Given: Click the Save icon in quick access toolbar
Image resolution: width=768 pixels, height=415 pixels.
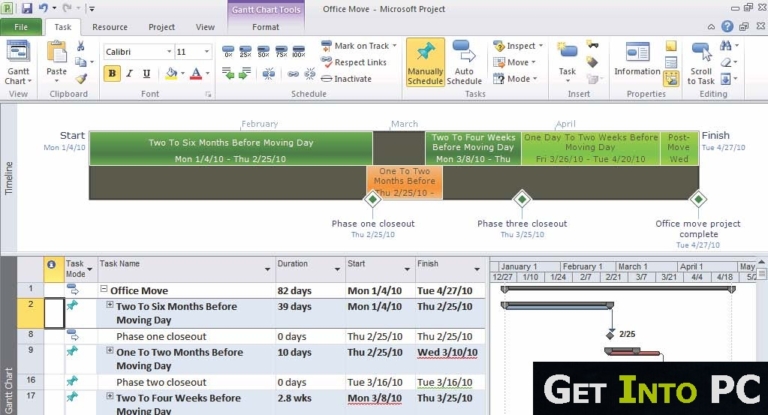Looking at the screenshot, I should coord(26,8).
